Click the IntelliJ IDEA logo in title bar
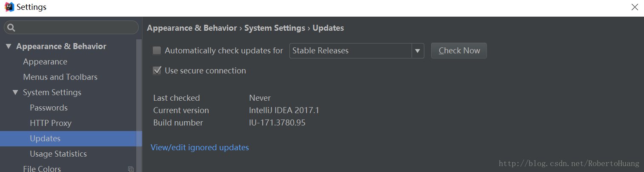This screenshot has width=644, height=172. [x=9, y=7]
